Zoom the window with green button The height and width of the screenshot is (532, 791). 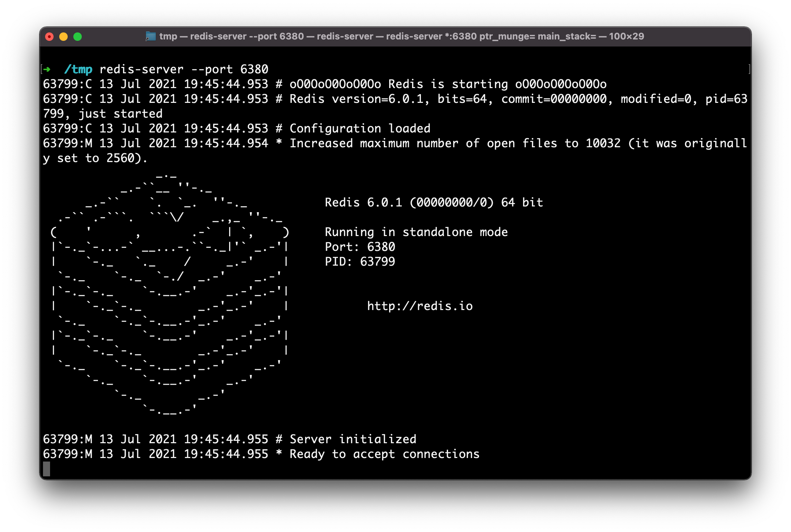78,37
